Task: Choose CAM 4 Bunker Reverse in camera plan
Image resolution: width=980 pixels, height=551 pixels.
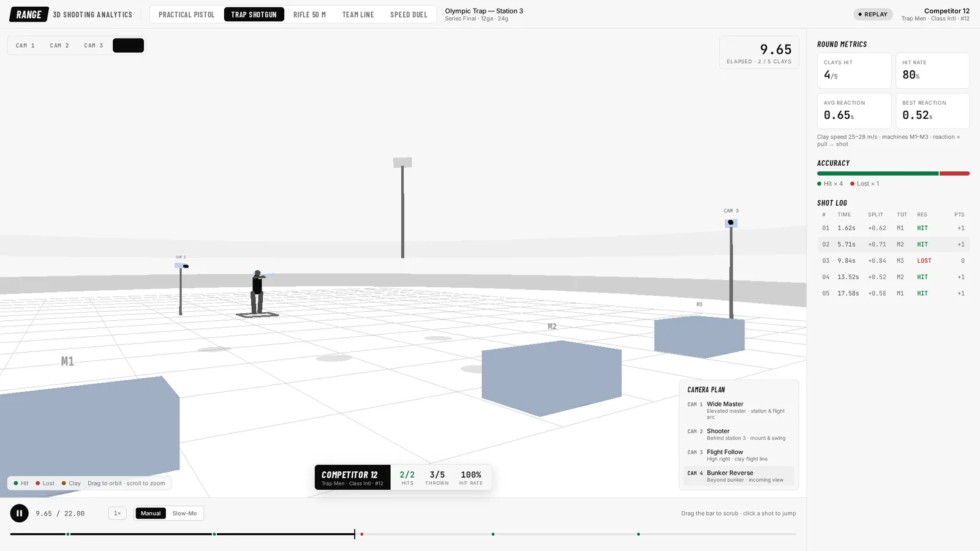Action: coord(739,476)
